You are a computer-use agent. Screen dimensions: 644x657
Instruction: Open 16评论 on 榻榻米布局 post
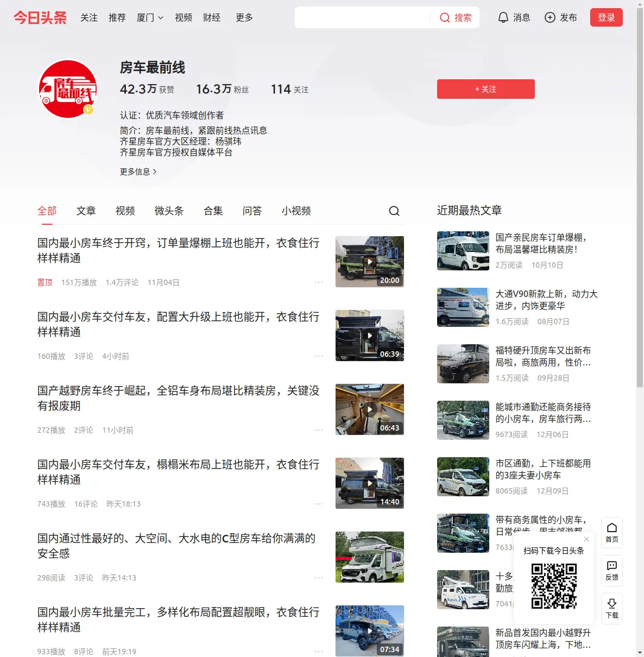click(x=86, y=504)
